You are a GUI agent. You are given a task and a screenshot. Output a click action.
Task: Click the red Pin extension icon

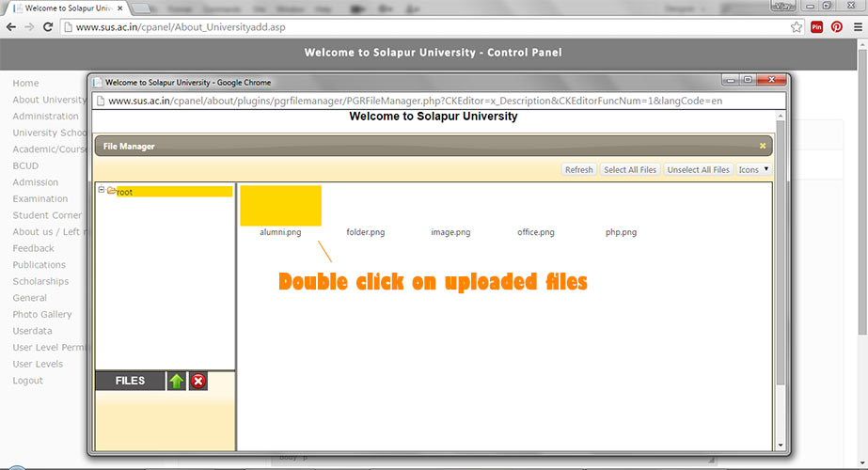tap(816, 27)
